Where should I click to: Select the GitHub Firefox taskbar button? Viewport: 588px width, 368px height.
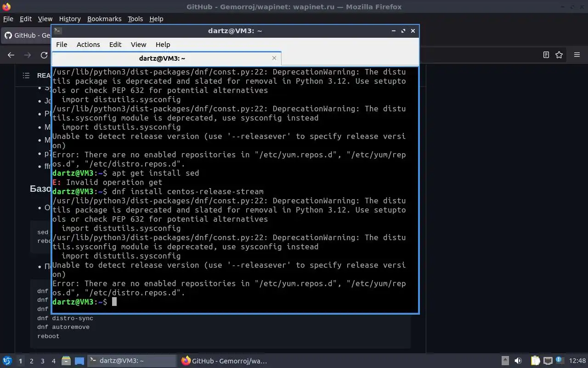click(x=225, y=361)
